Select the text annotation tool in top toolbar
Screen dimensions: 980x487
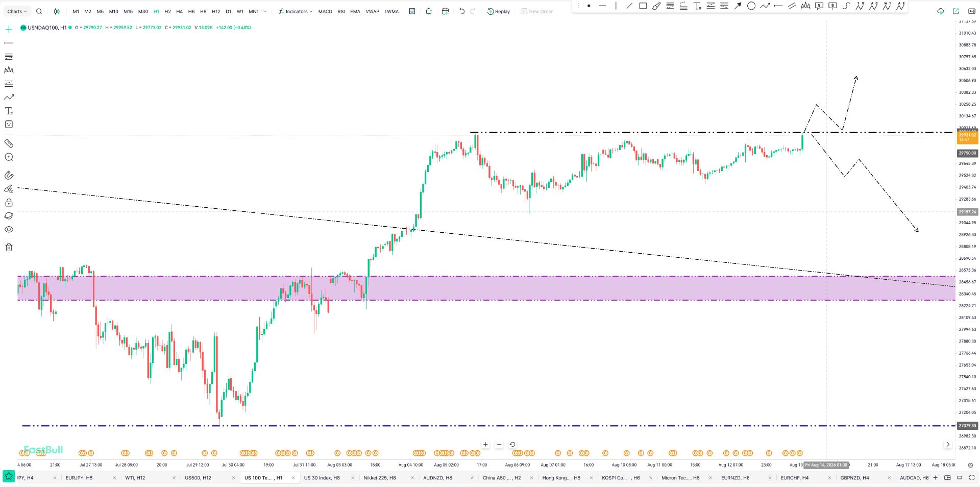click(x=697, y=6)
